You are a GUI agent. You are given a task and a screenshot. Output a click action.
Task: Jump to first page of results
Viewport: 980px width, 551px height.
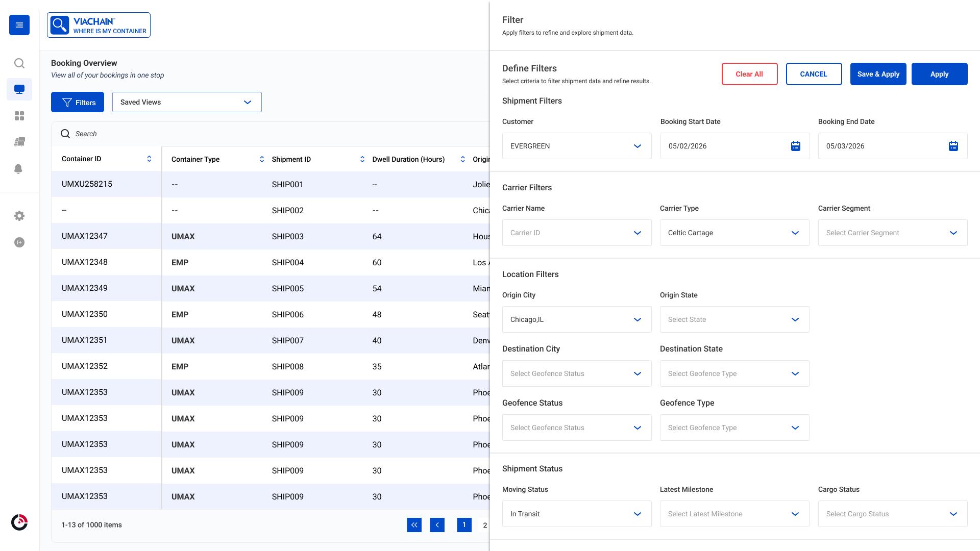click(x=414, y=525)
